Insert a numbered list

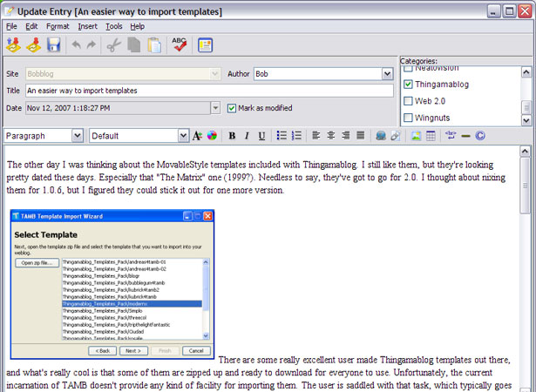296,136
